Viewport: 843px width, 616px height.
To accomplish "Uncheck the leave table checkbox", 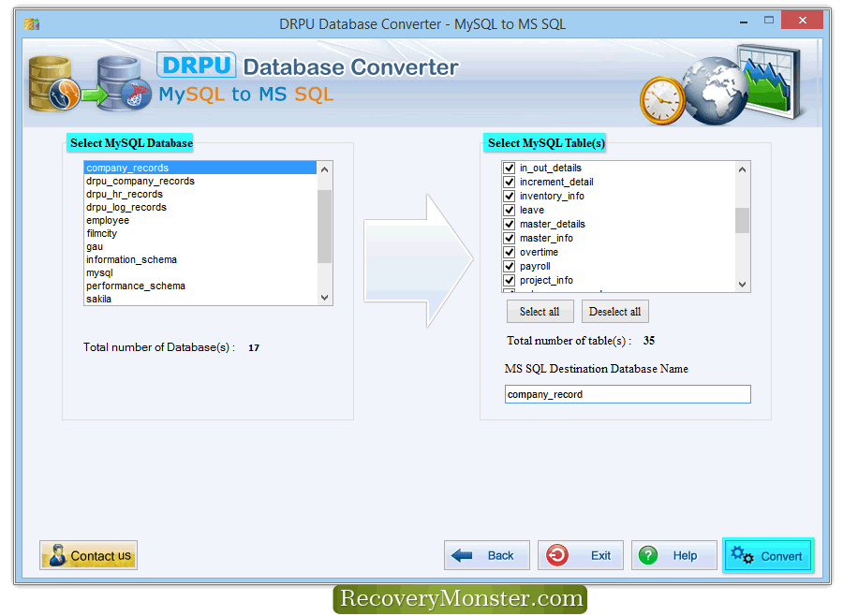I will pyautogui.click(x=510, y=210).
